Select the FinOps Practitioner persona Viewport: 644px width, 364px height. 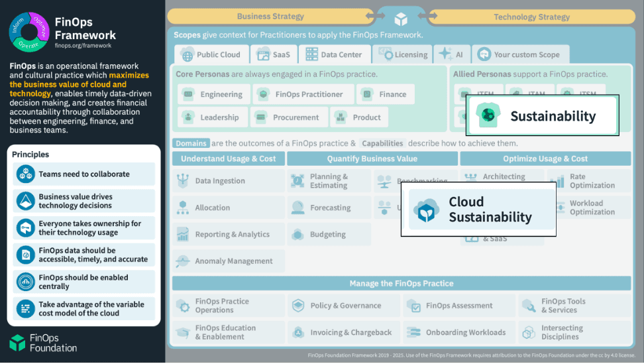click(303, 94)
